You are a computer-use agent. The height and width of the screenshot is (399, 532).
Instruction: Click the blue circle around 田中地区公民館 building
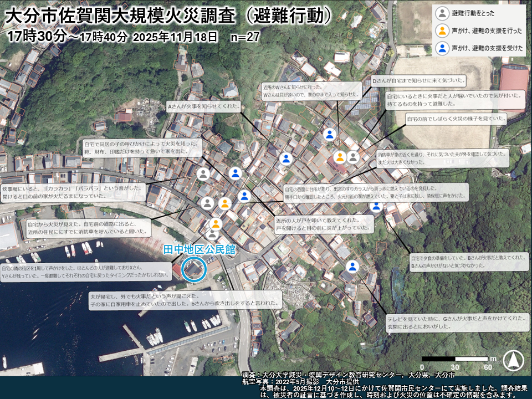click(x=193, y=269)
